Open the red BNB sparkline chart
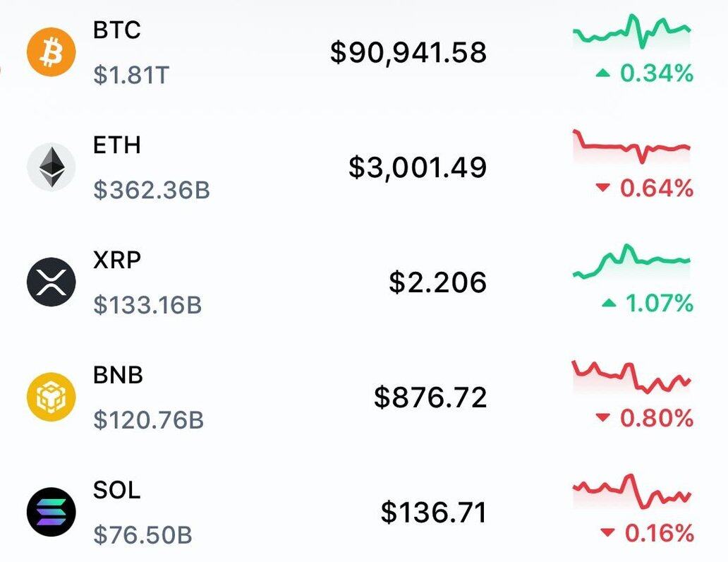The width and height of the screenshot is (728, 562). pyautogui.click(x=631, y=377)
